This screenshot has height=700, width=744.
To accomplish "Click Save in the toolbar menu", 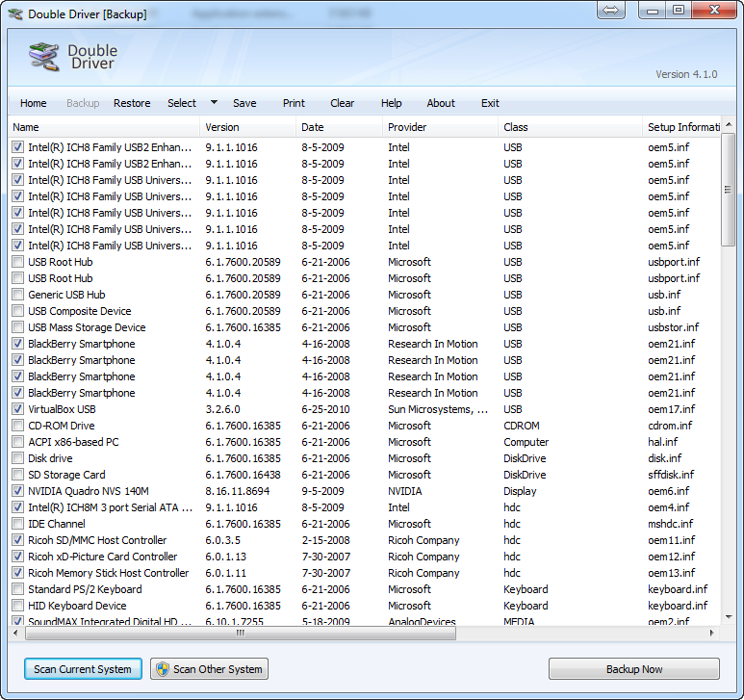I will pos(244,103).
